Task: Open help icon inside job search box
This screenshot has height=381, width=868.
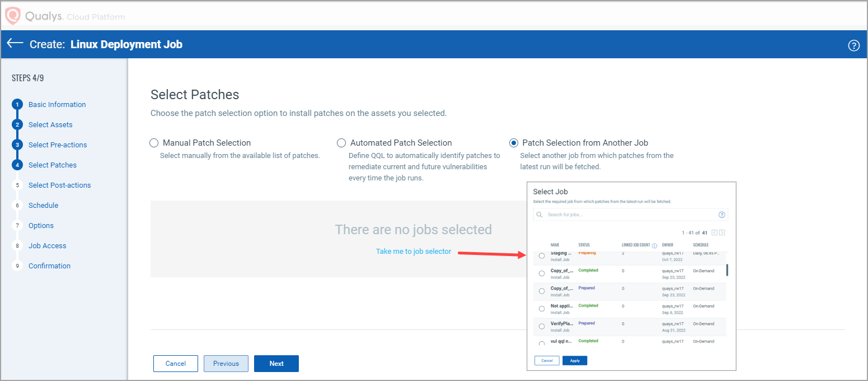Action: click(721, 215)
